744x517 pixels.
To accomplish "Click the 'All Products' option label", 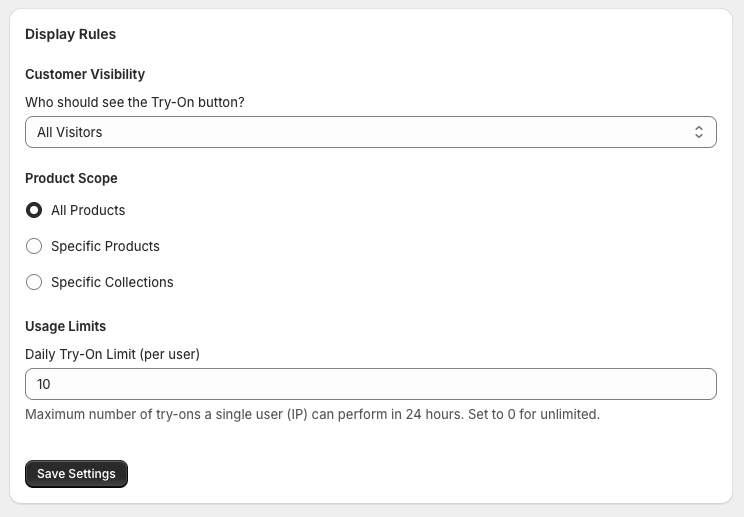I will coord(88,210).
